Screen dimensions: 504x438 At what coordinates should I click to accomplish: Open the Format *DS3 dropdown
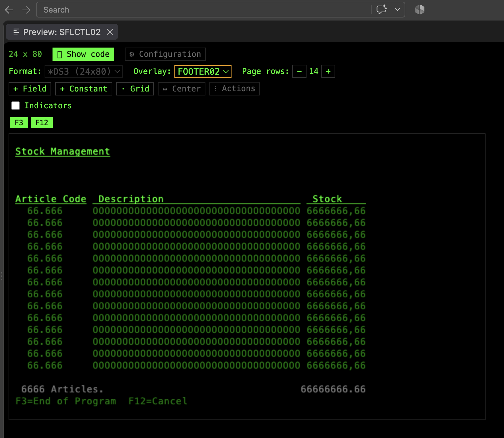pyautogui.click(x=84, y=71)
